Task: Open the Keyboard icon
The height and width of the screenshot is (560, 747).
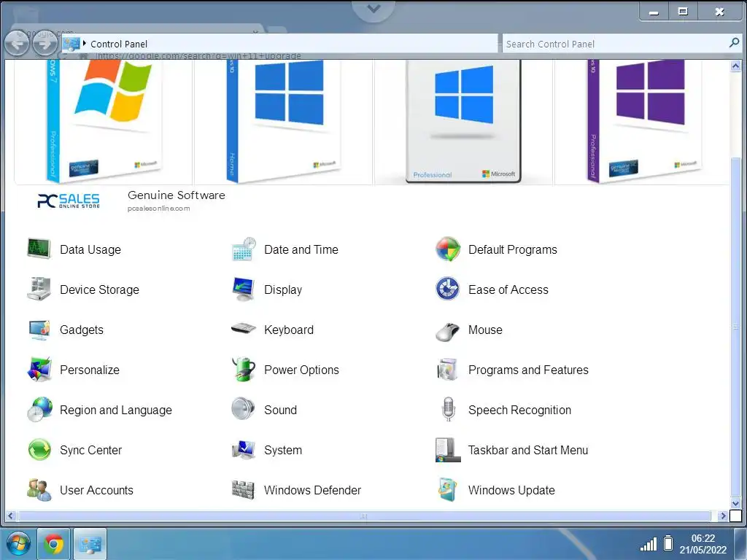Action: click(244, 329)
